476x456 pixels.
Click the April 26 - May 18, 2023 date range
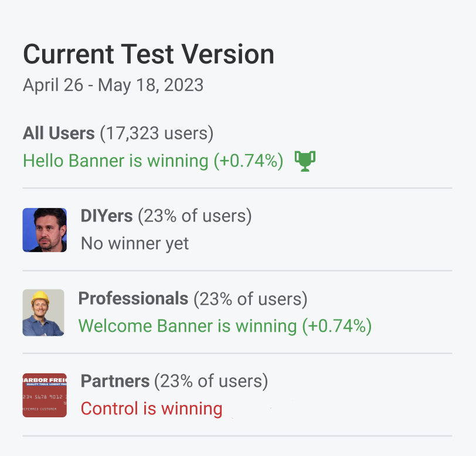click(113, 85)
